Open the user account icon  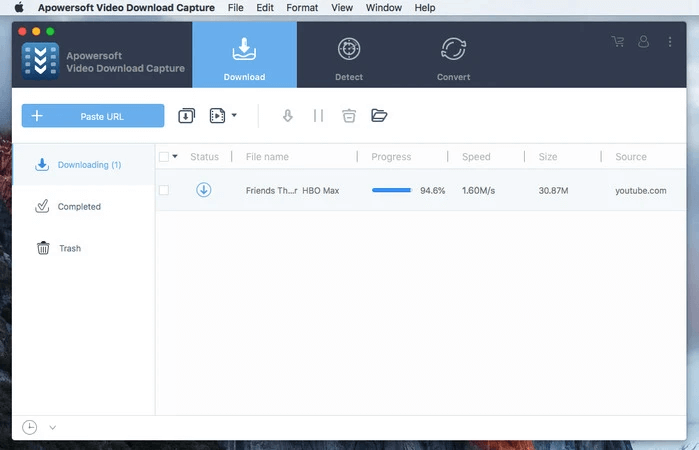pyautogui.click(x=643, y=42)
